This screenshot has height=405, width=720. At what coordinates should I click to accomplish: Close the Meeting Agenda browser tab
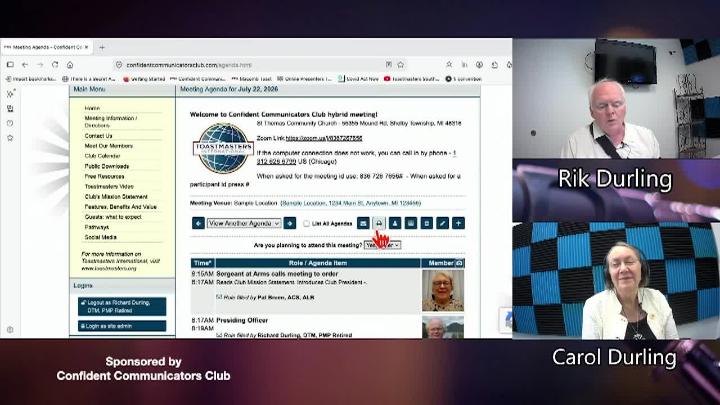click(86, 47)
